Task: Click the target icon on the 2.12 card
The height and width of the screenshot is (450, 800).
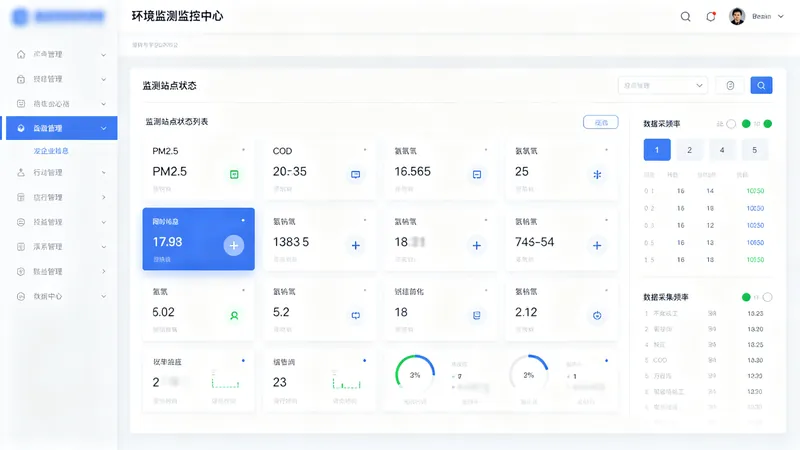Action: (597, 316)
